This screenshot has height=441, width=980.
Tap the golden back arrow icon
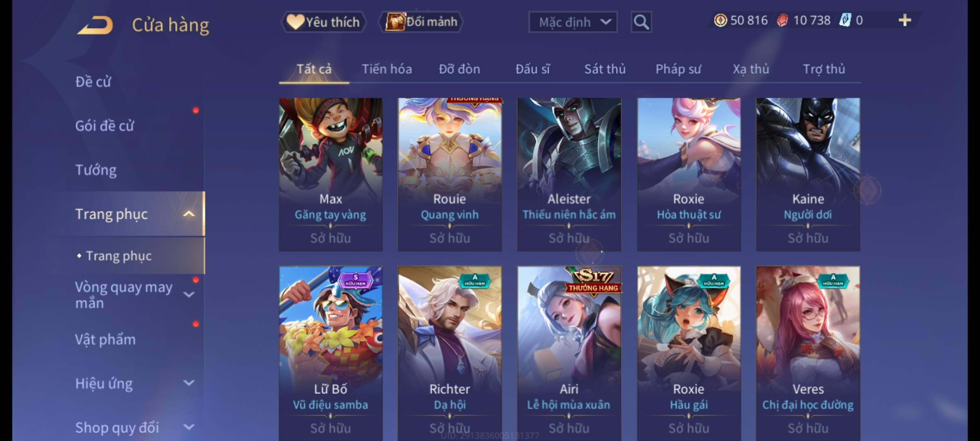coord(95,25)
